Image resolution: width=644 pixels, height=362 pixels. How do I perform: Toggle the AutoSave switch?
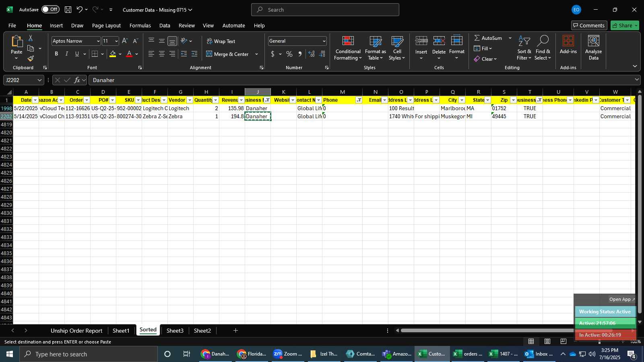point(50,9)
